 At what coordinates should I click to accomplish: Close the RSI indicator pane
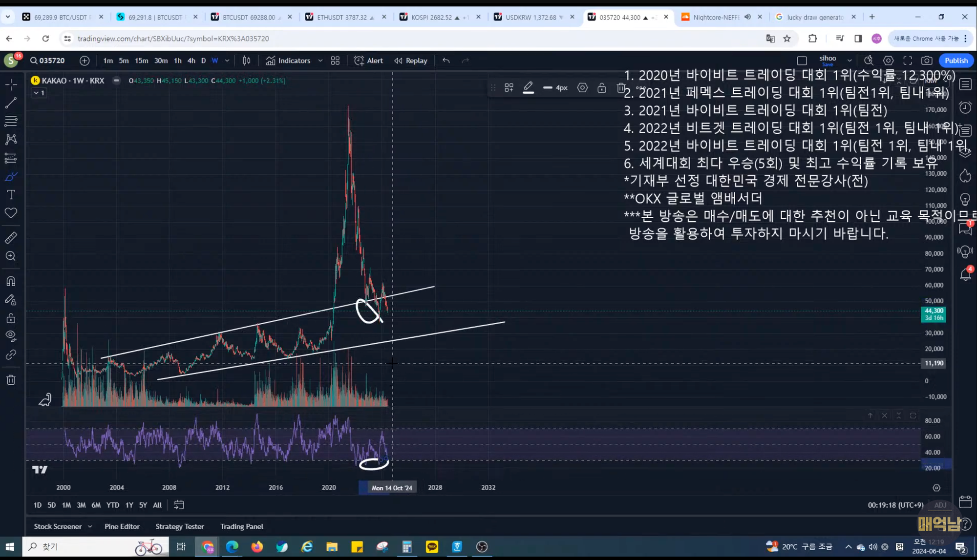pos(884,415)
